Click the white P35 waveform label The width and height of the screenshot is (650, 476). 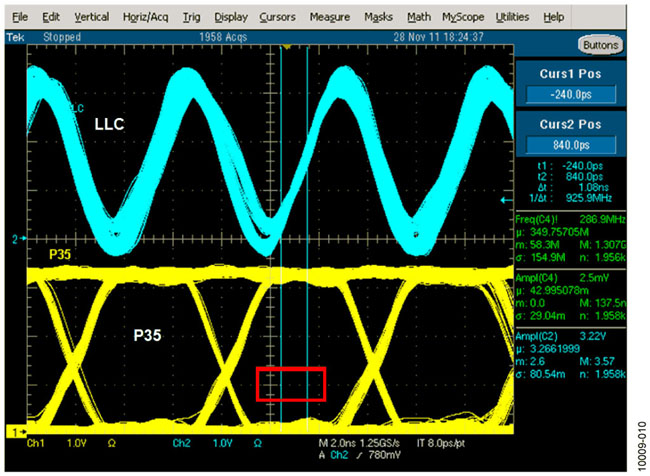[147, 335]
